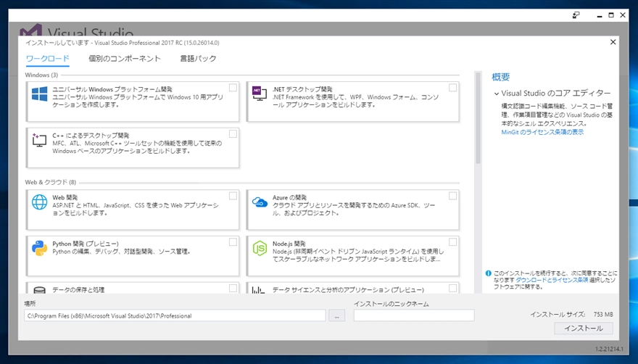Screen dimensions: 638x364
Task: Enable the .NET デスクトップ開発 checkbox
Action: tap(452, 88)
